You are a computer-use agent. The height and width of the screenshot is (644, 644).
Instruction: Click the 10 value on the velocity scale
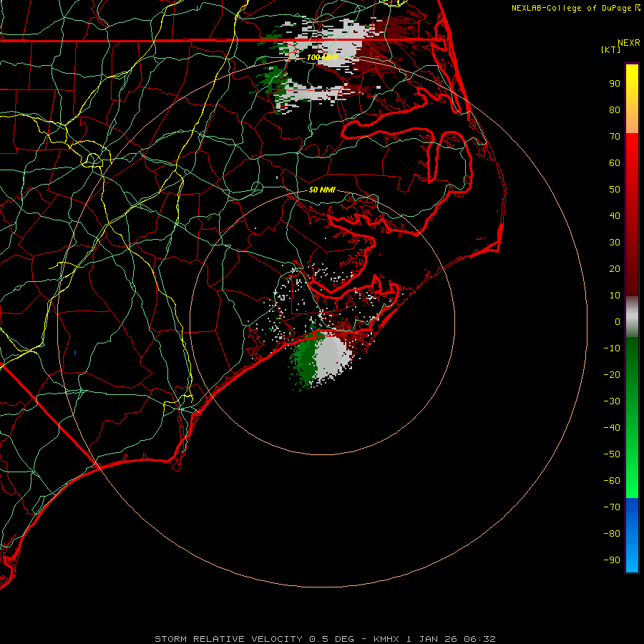pos(615,296)
